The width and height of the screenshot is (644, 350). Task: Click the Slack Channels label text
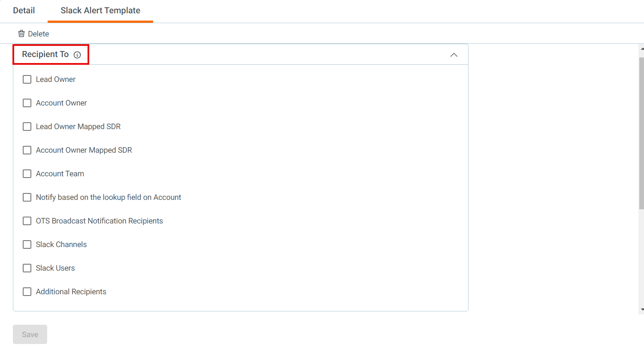[x=61, y=244]
